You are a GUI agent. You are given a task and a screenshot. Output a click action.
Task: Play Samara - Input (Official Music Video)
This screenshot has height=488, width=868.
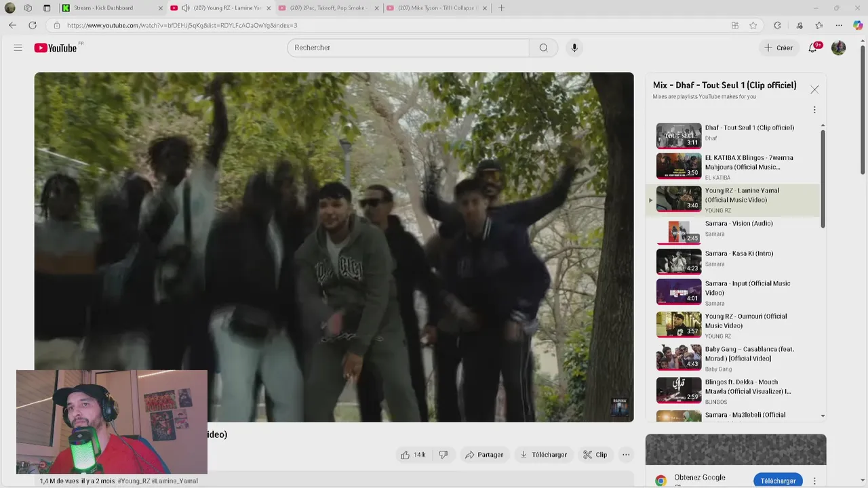[734, 293]
